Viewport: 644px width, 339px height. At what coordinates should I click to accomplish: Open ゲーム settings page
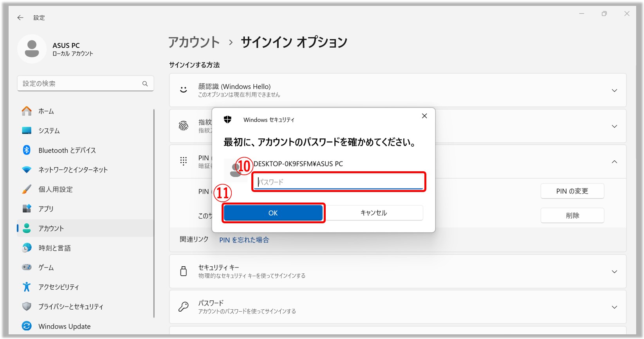click(85, 267)
